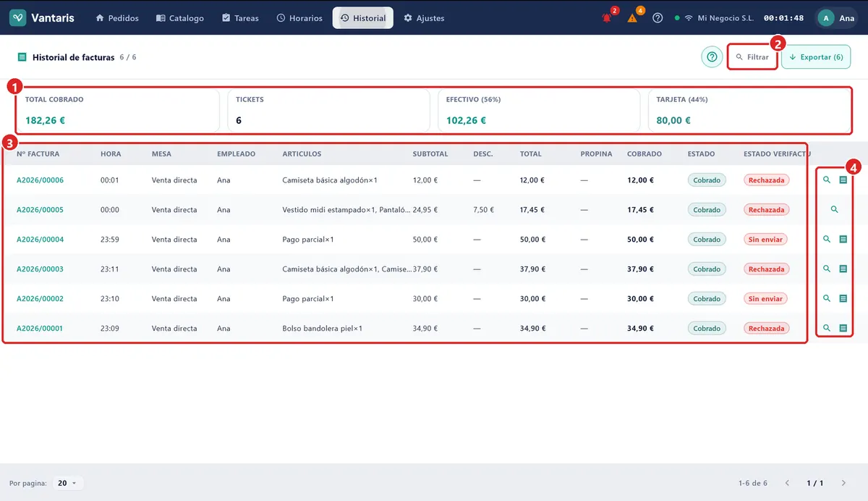
Task: View details of invoice A2026/00005 with magnifier
Action: point(835,210)
